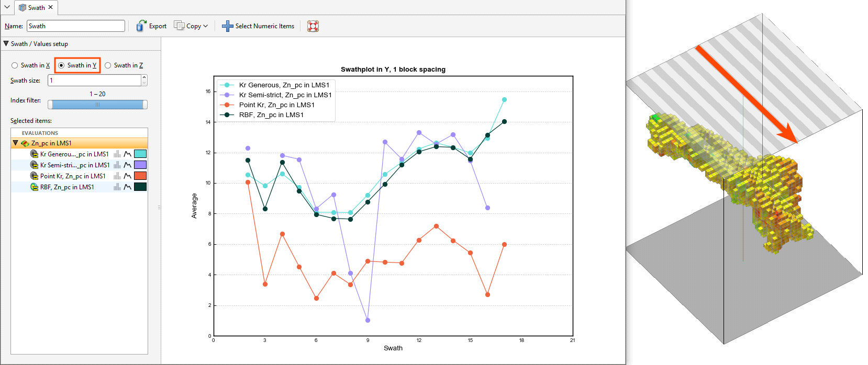Image resolution: width=868 pixels, height=365 pixels.
Task: Select the Swath in Y radio button
Action: pyautogui.click(x=62, y=65)
